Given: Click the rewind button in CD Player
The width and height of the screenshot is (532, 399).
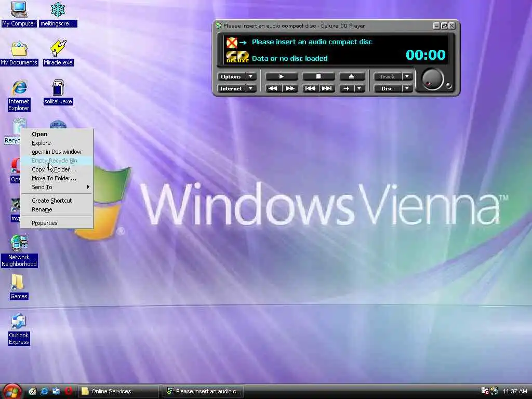Looking at the screenshot, I should pyautogui.click(x=273, y=88).
